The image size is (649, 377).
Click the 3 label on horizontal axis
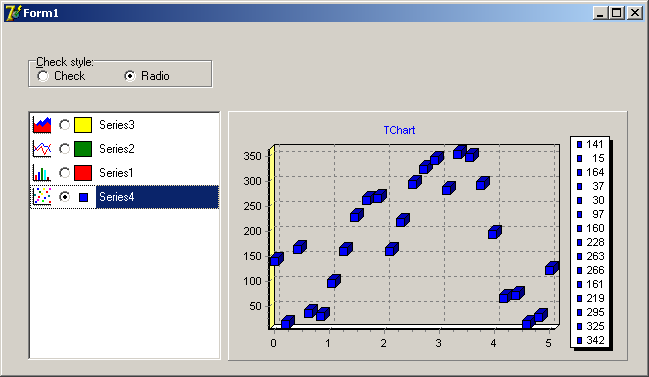pos(438,343)
